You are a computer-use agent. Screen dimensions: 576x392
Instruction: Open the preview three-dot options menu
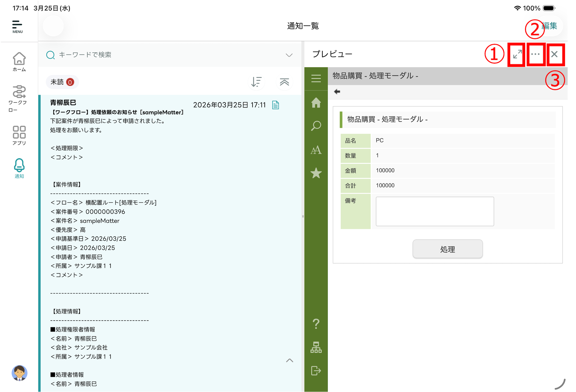tap(536, 55)
